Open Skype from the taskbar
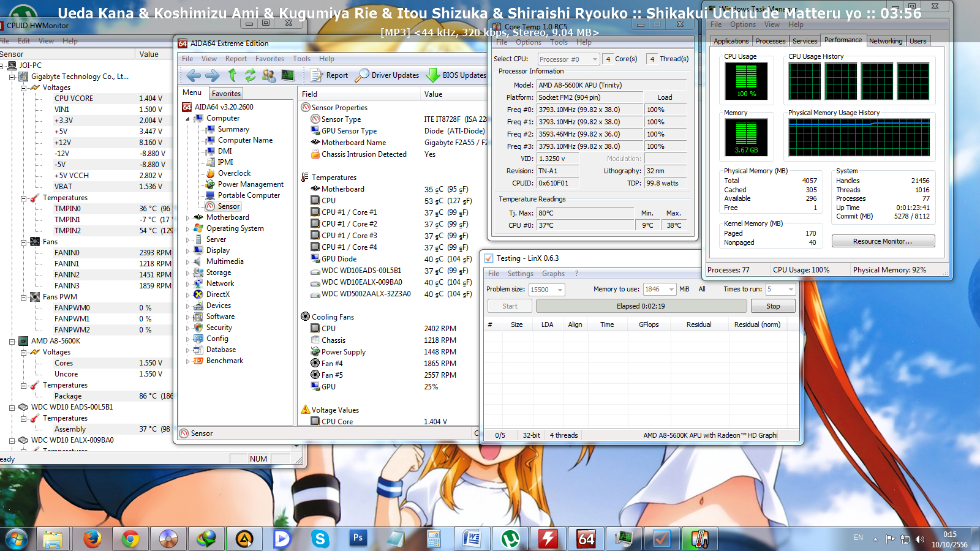Viewport: 980px width, 551px height. pos(320,539)
